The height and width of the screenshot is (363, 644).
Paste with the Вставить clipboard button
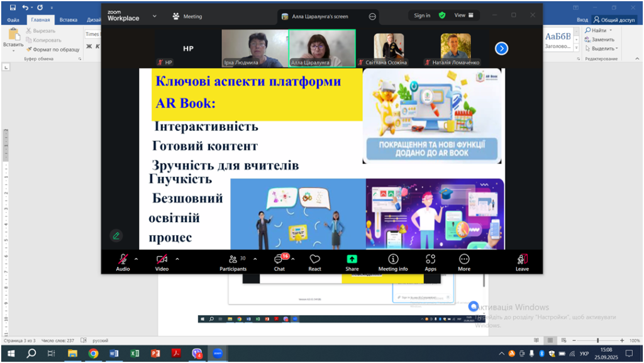coord(13,40)
